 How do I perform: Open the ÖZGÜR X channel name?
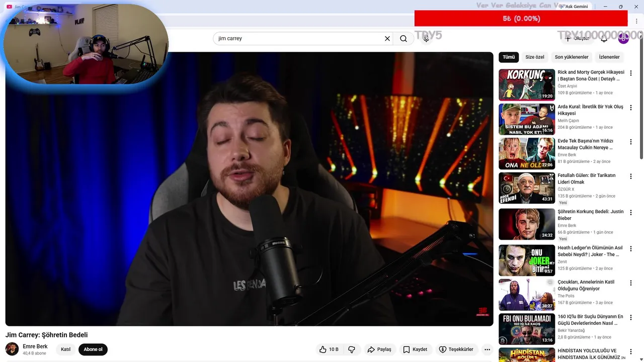click(x=566, y=190)
